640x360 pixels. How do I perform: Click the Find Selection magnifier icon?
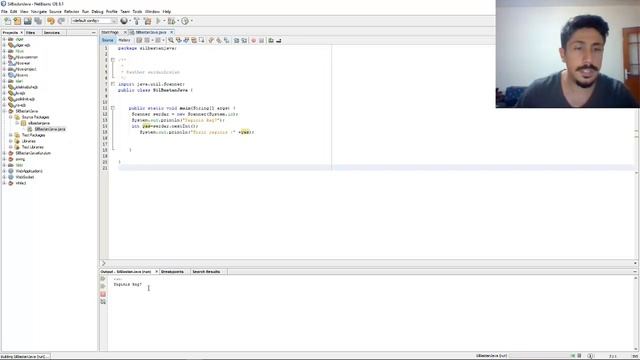click(171, 40)
